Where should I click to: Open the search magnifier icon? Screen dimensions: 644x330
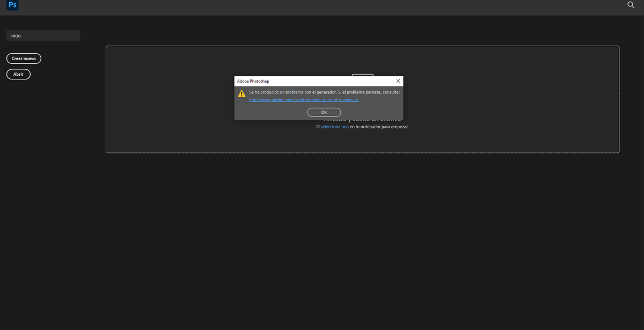[631, 5]
